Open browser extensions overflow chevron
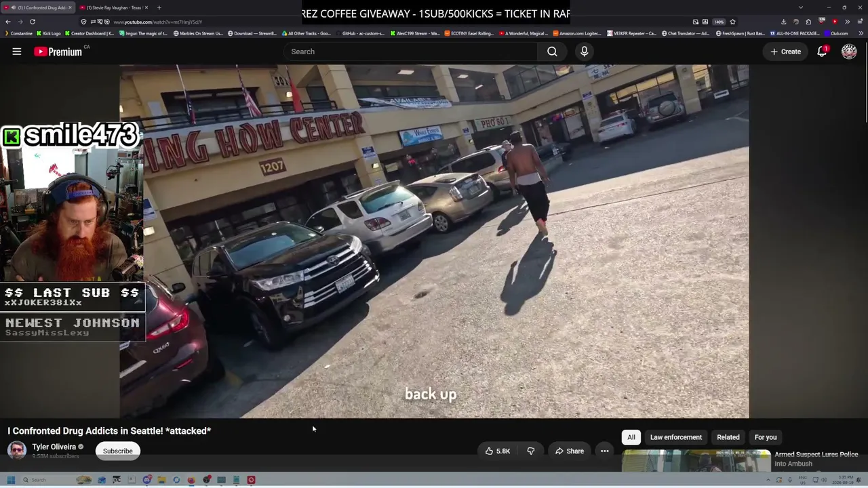 847,22
